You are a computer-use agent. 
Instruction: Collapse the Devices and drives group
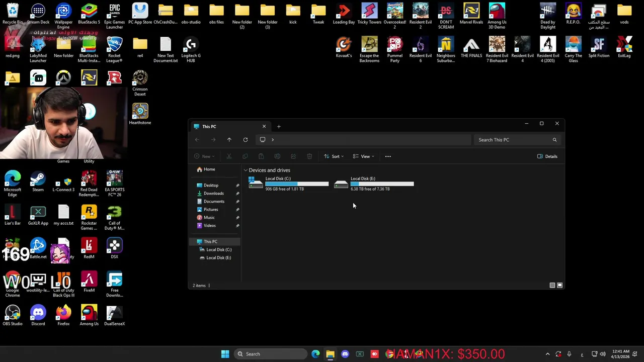coord(246,170)
